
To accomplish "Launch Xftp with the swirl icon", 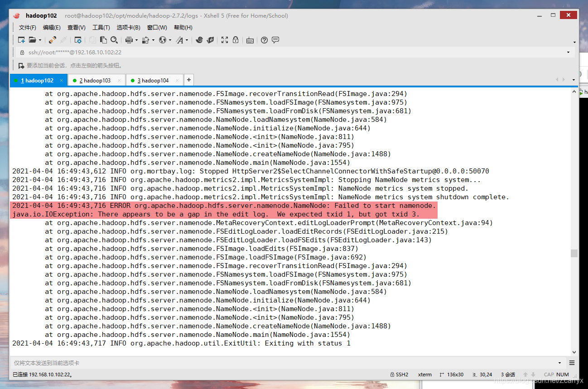I will pos(199,40).
